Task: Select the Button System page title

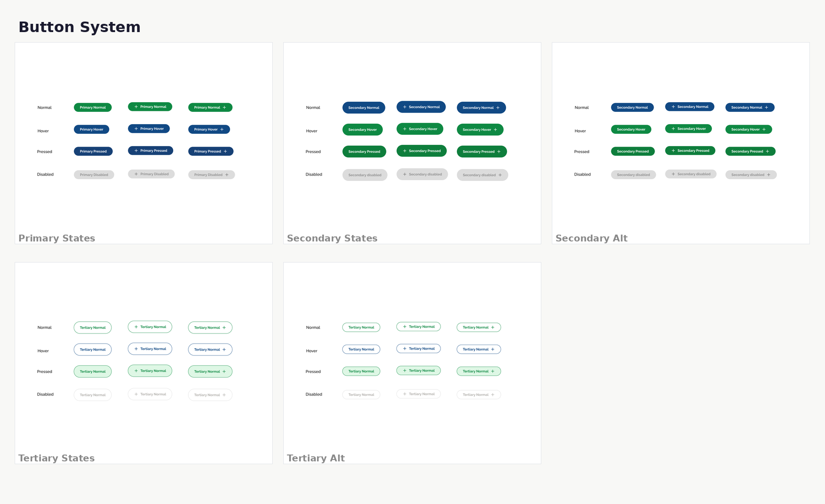Action: coord(79,27)
